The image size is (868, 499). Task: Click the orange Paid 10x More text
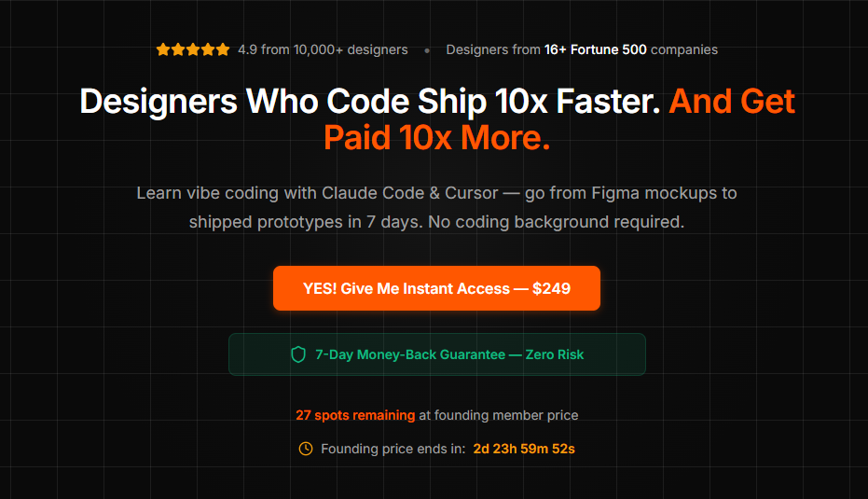pyautogui.click(x=436, y=137)
